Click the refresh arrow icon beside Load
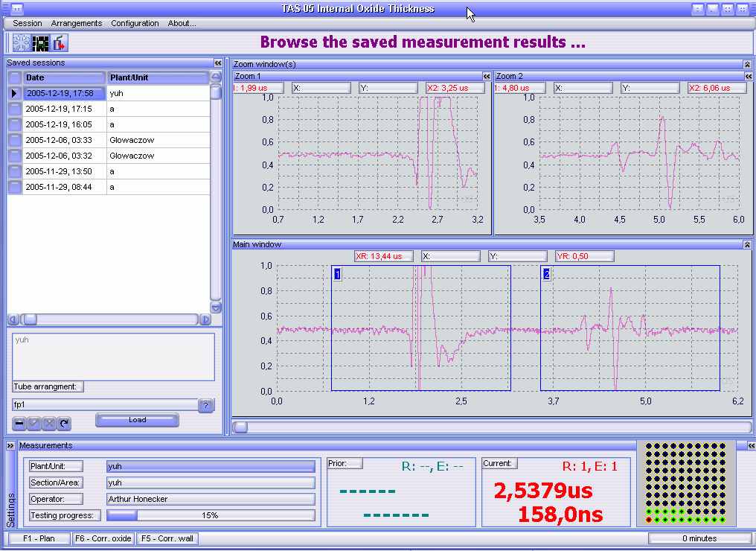Screen dimensions: 756x551 click(x=64, y=424)
